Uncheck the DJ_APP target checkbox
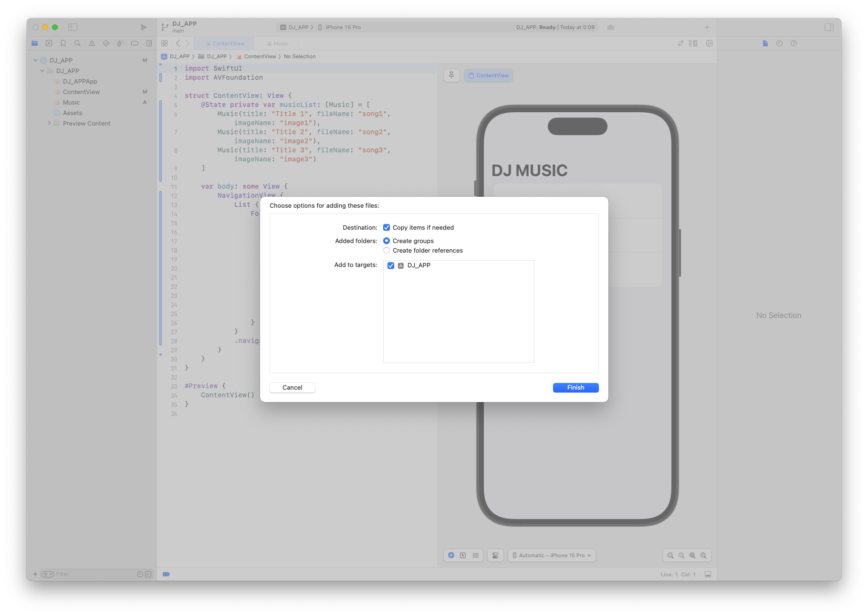 pos(391,265)
